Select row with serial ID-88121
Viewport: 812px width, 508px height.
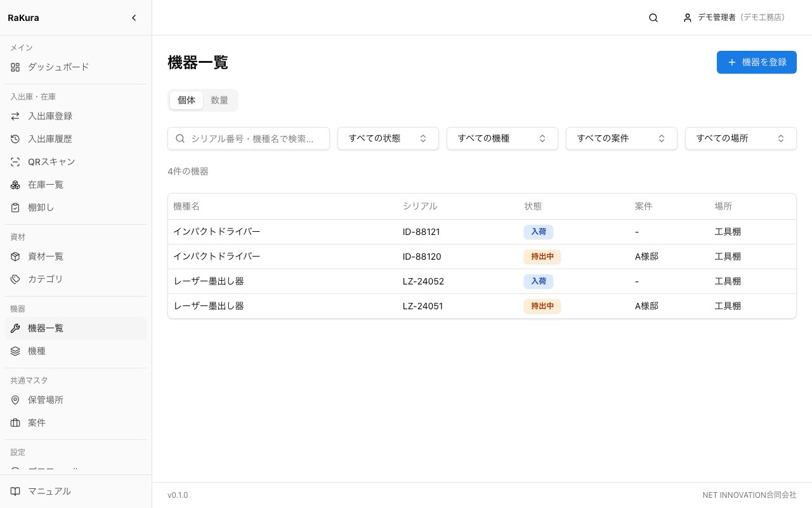click(482, 232)
